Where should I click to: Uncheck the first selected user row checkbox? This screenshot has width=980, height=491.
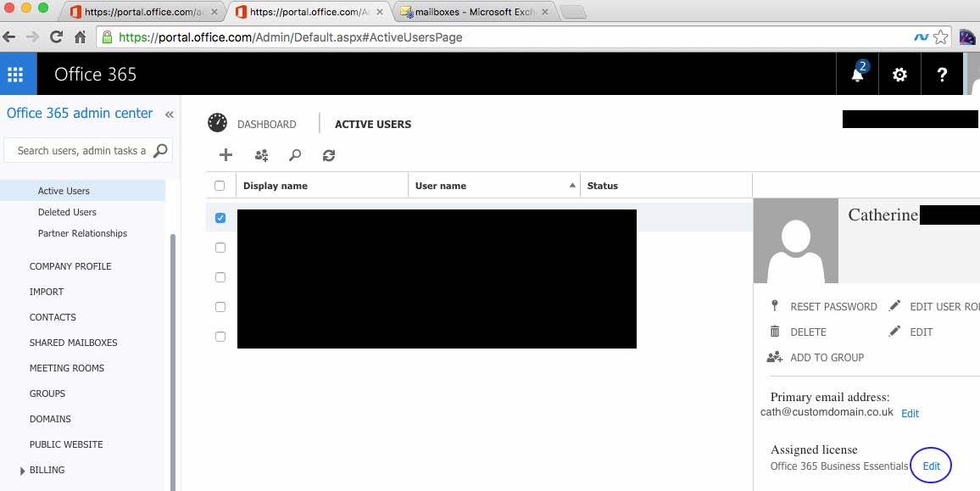[x=220, y=218]
